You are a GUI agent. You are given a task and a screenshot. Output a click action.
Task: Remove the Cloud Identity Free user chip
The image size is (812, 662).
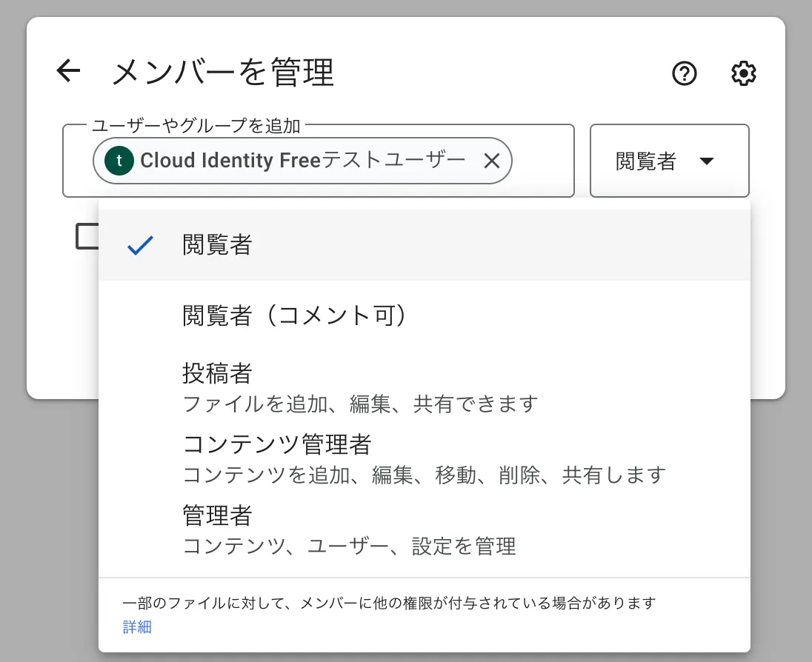[x=492, y=161]
